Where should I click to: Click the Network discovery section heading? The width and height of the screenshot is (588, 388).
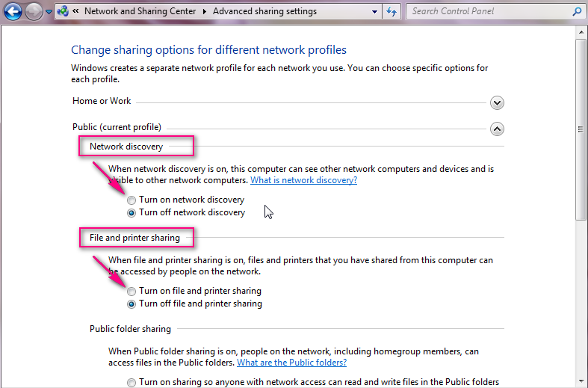(x=126, y=147)
